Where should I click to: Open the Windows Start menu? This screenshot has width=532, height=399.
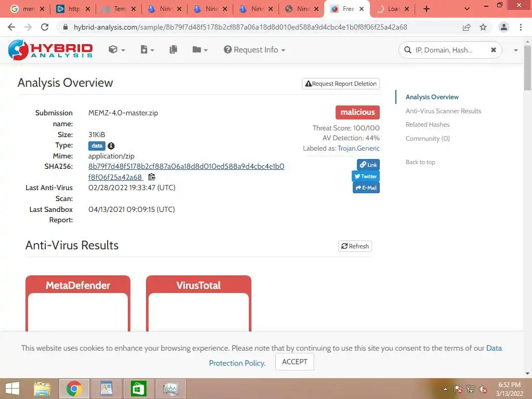[x=12, y=389]
